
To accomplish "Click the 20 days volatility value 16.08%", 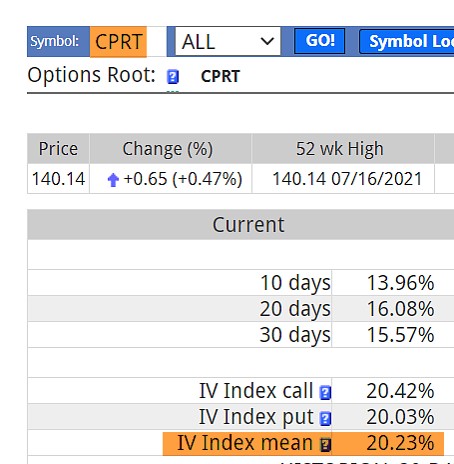I will (400, 309).
